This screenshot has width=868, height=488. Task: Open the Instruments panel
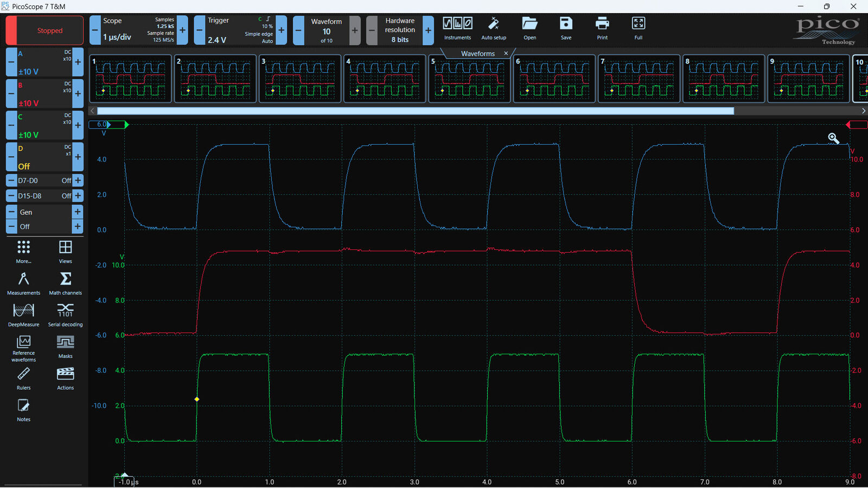tap(457, 29)
